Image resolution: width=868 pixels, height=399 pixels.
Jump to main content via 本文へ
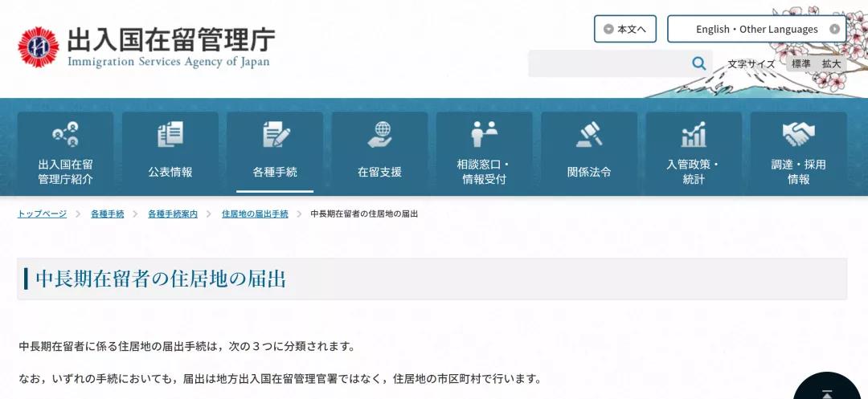pos(625,29)
